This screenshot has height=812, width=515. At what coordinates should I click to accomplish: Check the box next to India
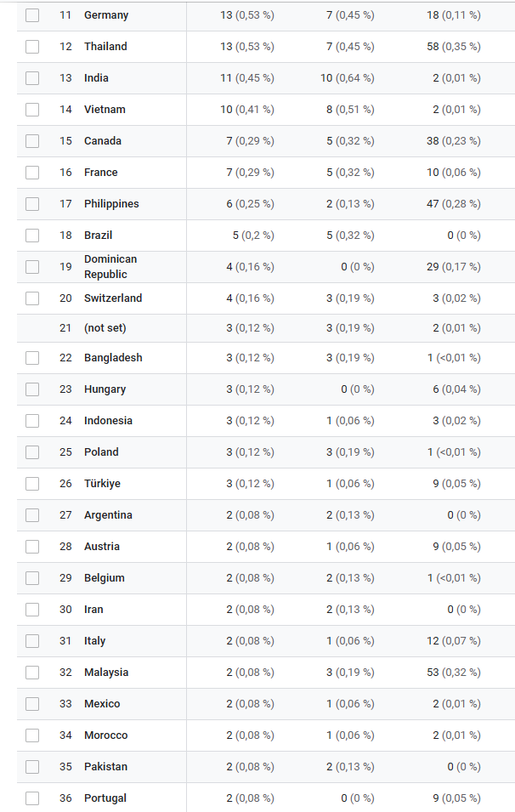coord(32,78)
